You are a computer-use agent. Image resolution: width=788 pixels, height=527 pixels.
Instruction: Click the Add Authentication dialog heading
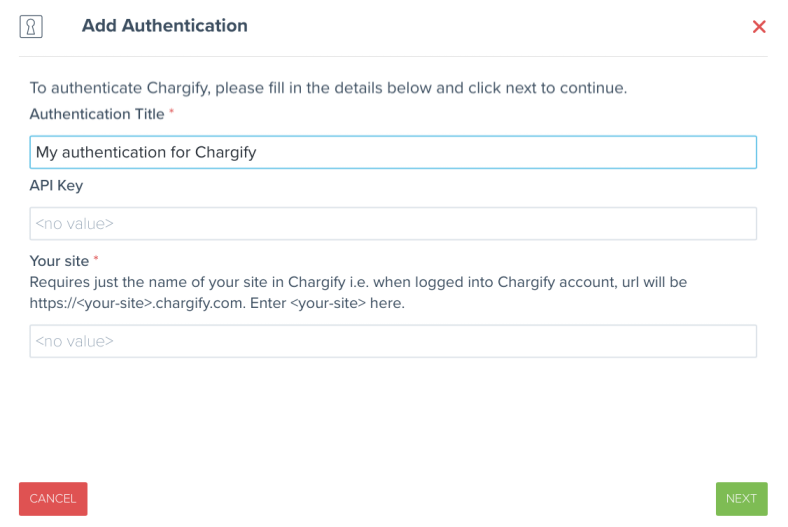click(x=164, y=26)
